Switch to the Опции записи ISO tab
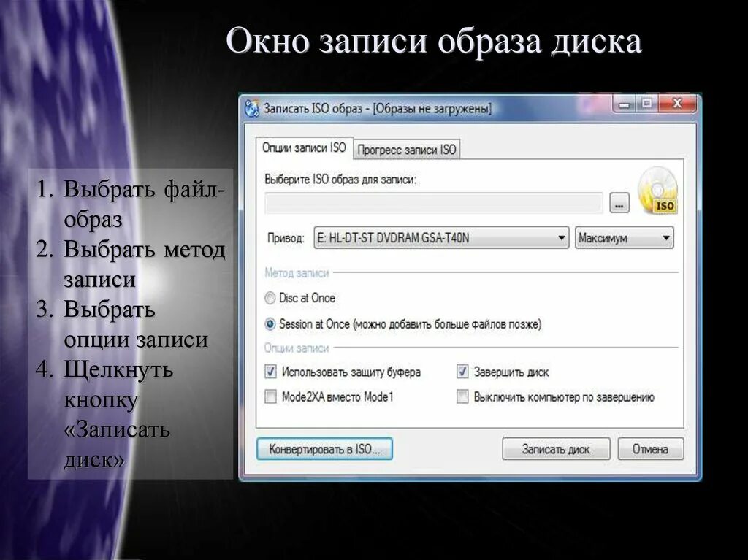 click(x=304, y=148)
